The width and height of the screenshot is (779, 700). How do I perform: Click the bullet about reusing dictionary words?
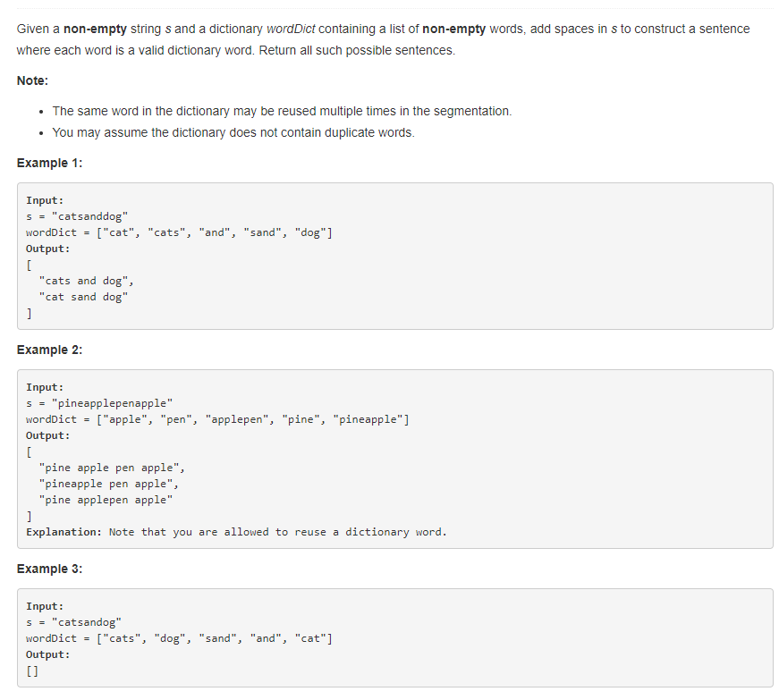pyautogui.click(x=282, y=111)
